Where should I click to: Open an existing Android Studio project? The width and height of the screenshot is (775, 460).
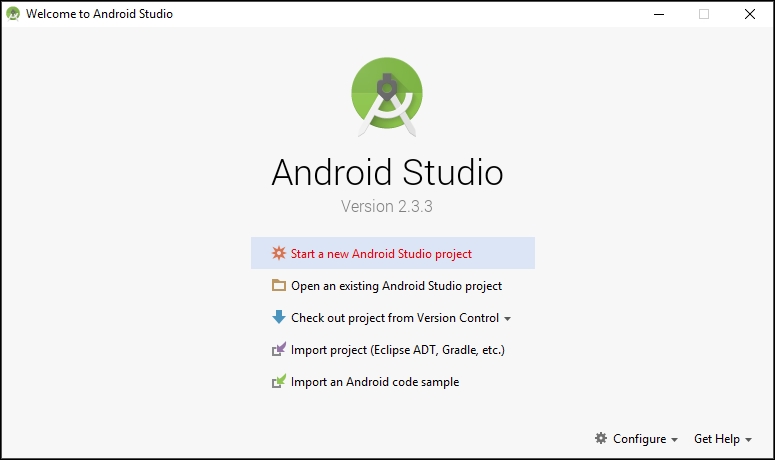[393, 285]
